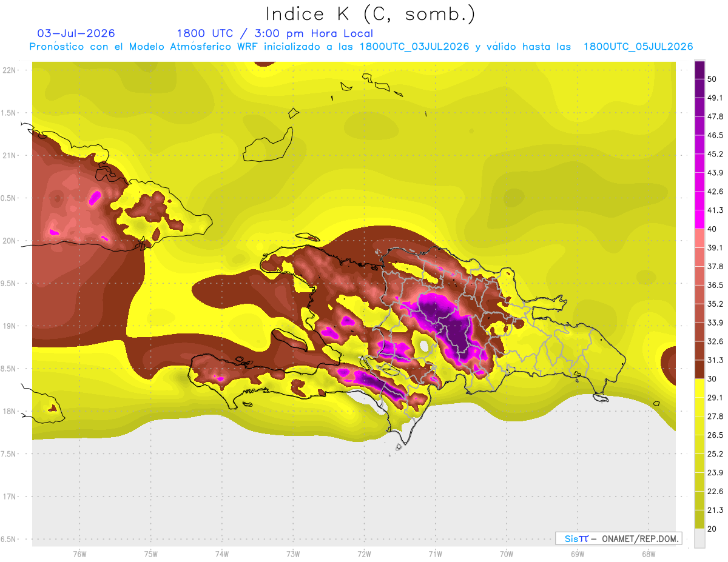Click the colorbar label '25.2'

tap(715, 454)
